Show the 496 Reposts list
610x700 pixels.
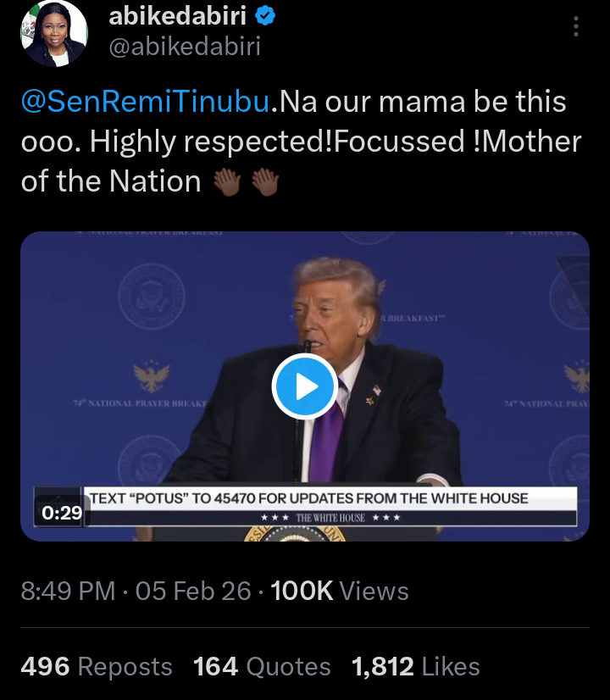tap(96, 667)
